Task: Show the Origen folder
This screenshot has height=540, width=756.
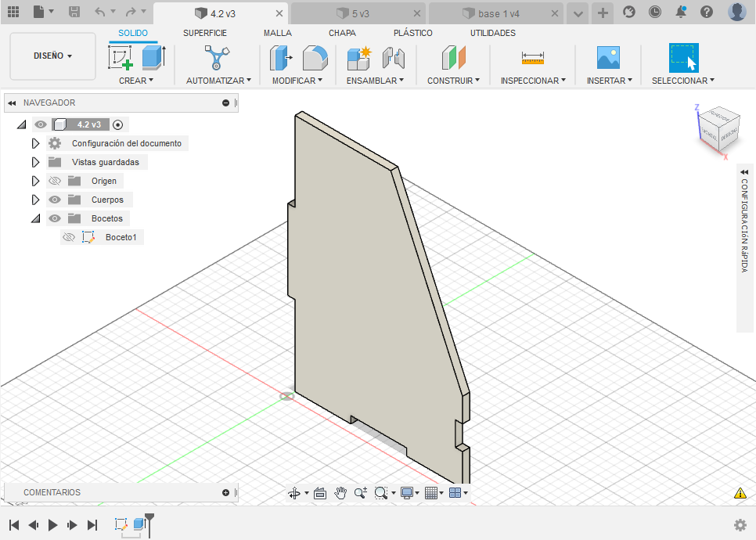Action: point(55,181)
